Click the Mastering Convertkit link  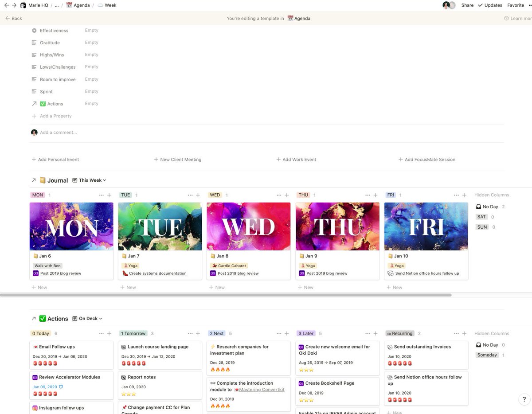[x=259, y=390]
